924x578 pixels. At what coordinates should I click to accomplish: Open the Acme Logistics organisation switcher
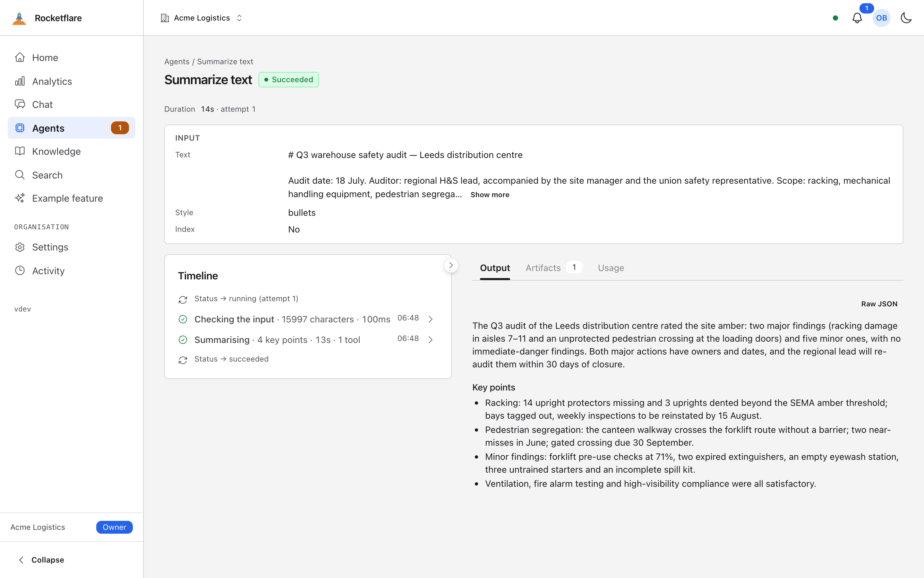coord(201,18)
